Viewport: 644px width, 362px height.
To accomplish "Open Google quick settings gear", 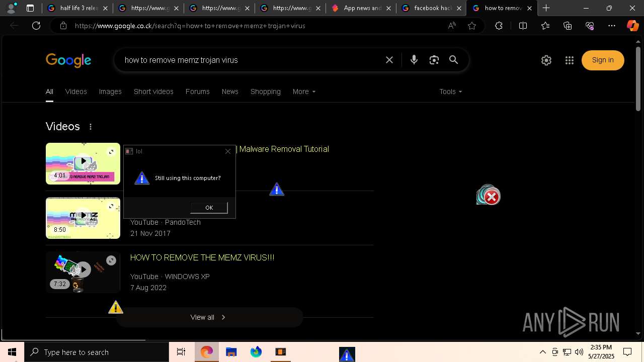I will point(546,60).
